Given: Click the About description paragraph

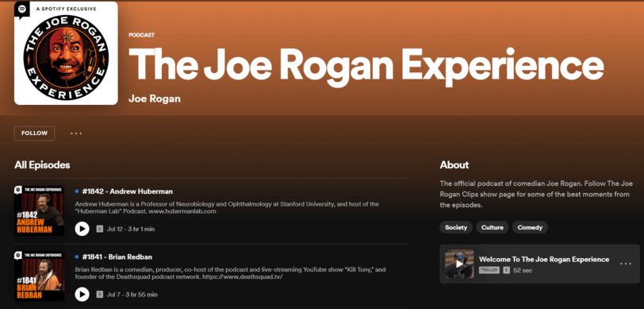Looking at the screenshot, I should [536, 194].
